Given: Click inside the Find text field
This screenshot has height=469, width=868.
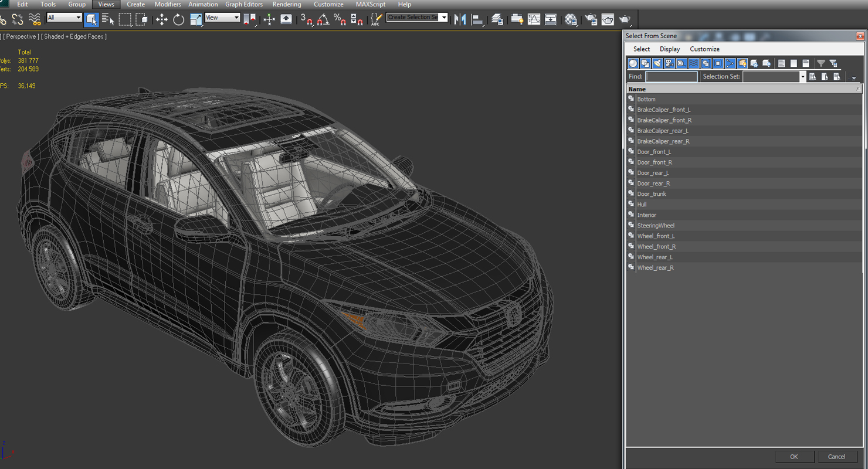Looking at the screenshot, I should click(x=672, y=77).
